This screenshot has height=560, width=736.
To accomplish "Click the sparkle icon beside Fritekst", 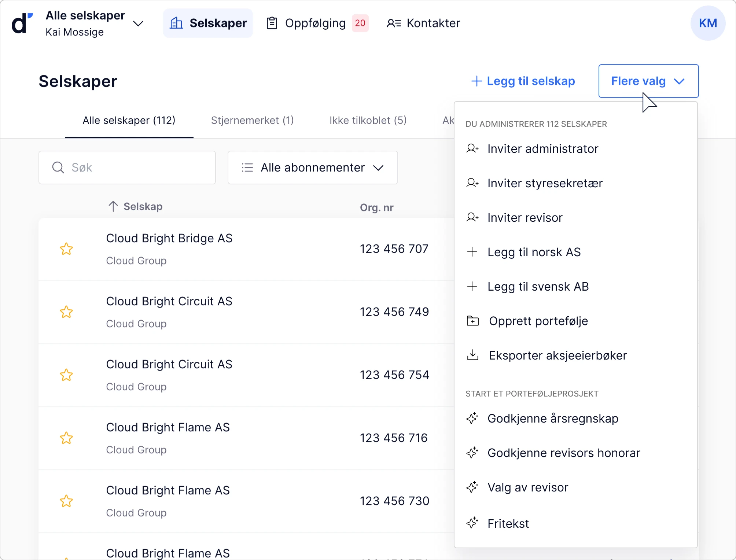I will point(472,523).
